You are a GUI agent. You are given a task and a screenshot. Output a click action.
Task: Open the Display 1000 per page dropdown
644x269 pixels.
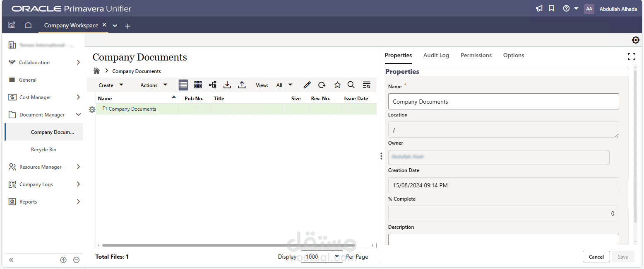[322, 257]
